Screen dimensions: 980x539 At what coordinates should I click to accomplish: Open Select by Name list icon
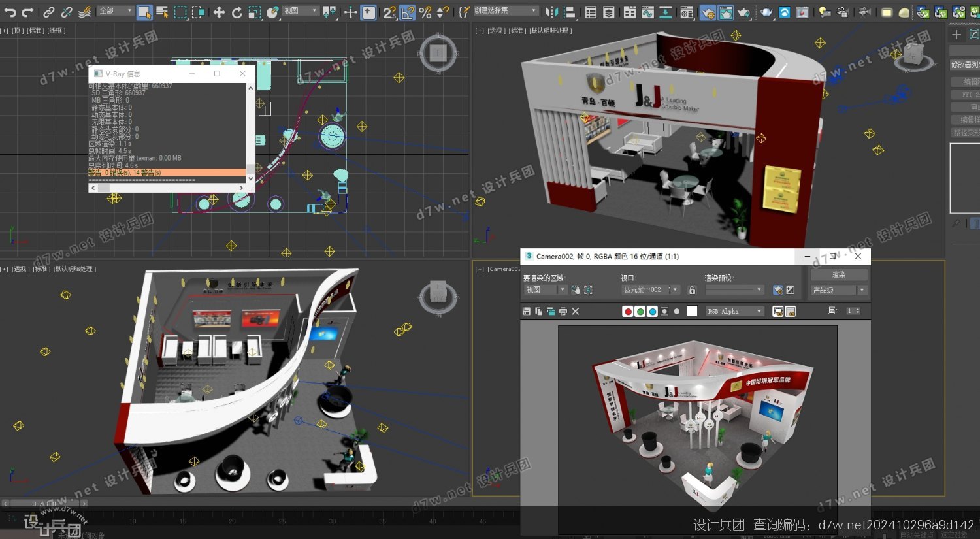point(162,12)
